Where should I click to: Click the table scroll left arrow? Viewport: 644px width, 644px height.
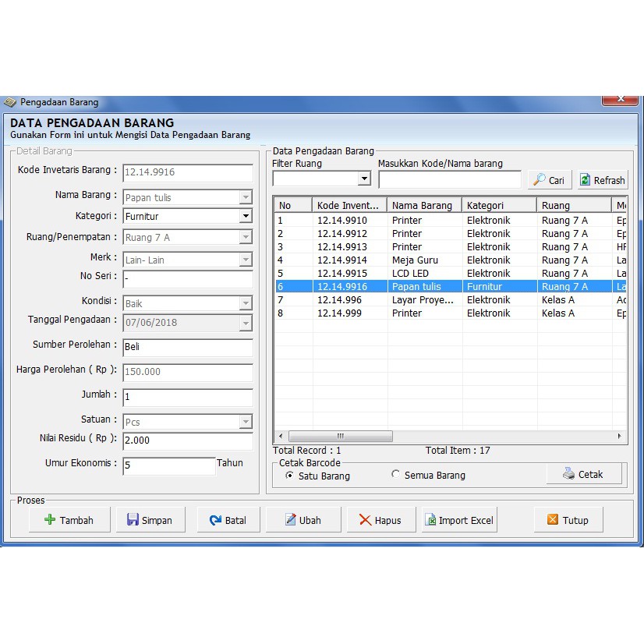point(281,436)
